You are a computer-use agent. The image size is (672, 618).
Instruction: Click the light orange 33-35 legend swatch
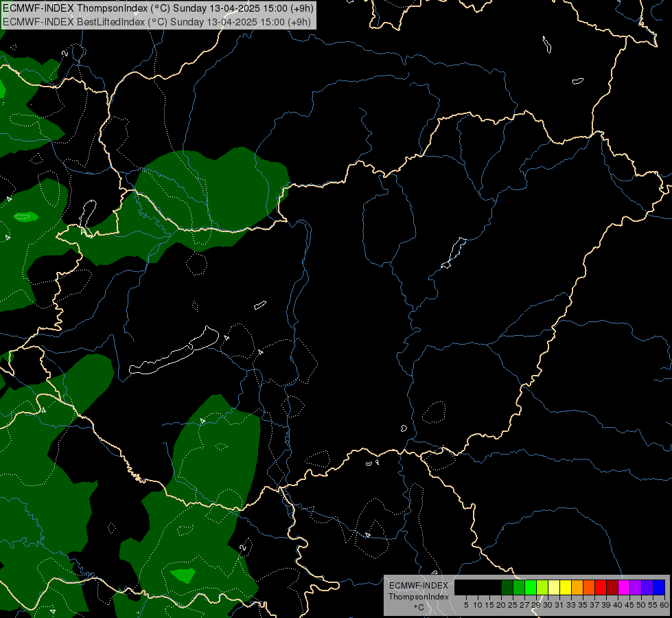[x=577, y=587]
